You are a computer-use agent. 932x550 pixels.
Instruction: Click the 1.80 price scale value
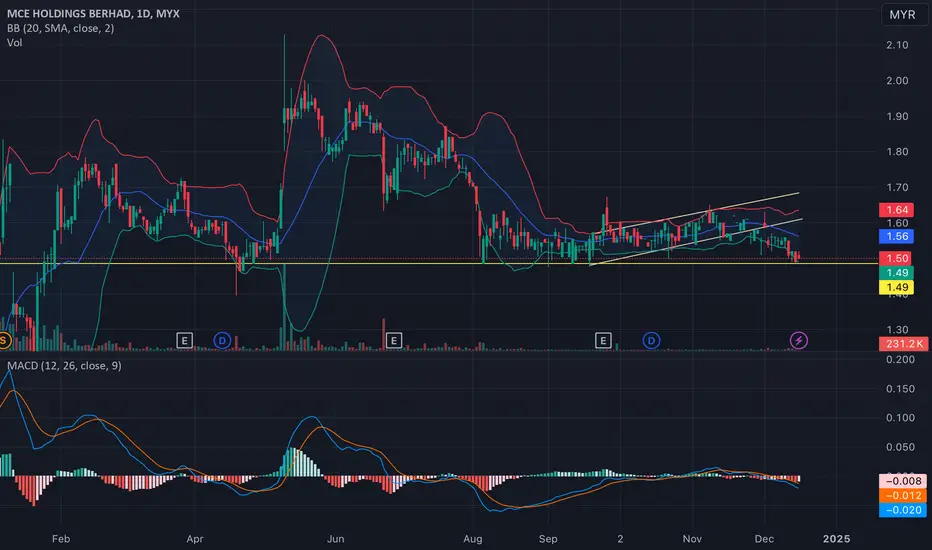point(897,152)
